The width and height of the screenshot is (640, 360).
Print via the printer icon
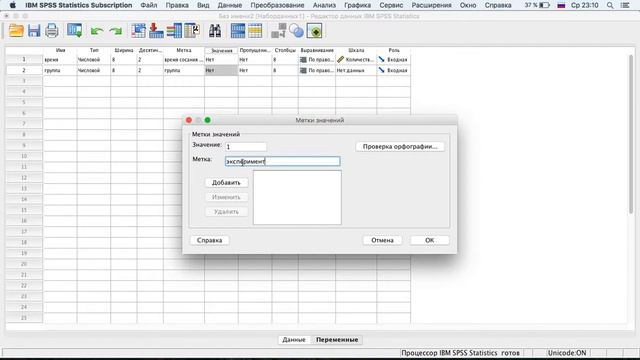[51, 31]
